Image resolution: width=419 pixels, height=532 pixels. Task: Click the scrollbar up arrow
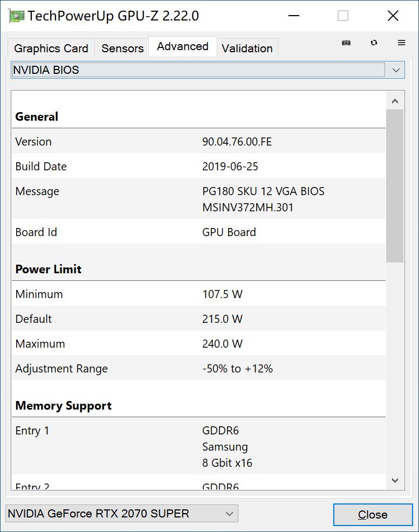(x=395, y=100)
